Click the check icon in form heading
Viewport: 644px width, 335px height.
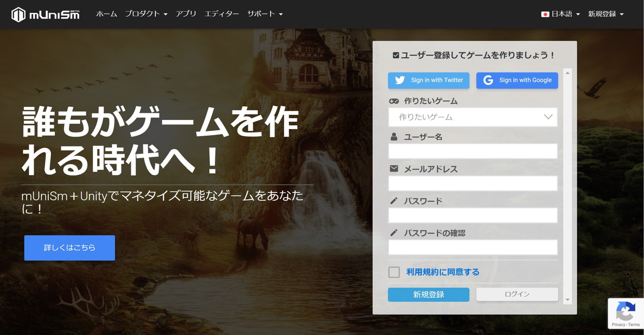click(x=396, y=55)
